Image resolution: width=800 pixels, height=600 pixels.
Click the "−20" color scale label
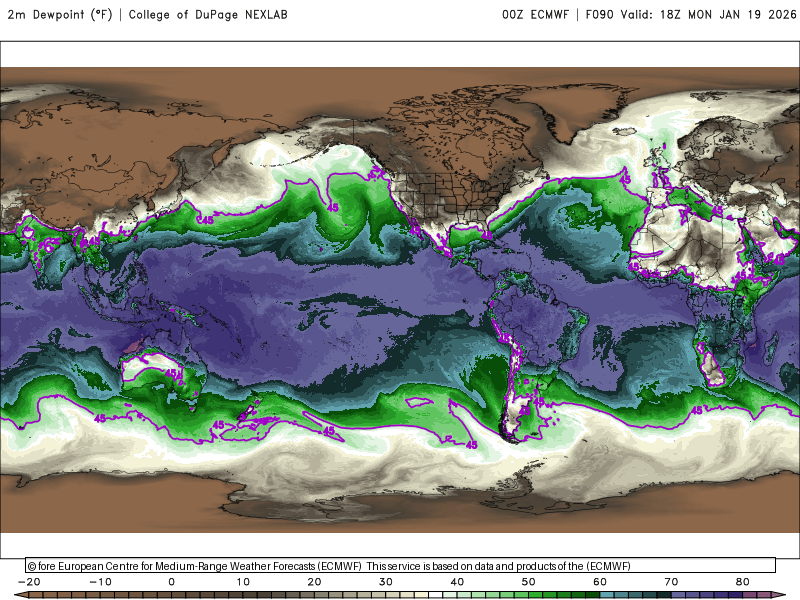(x=29, y=582)
